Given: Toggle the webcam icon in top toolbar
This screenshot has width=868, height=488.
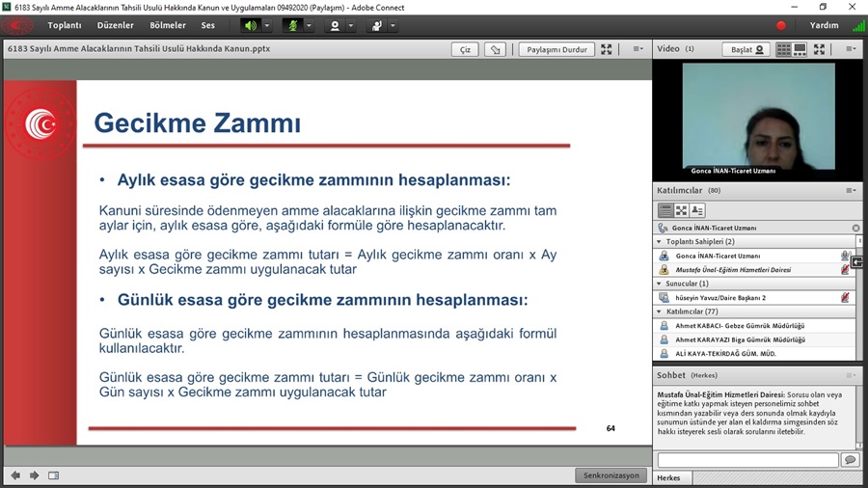Looking at the screenshot, I should tap(335, 25).
